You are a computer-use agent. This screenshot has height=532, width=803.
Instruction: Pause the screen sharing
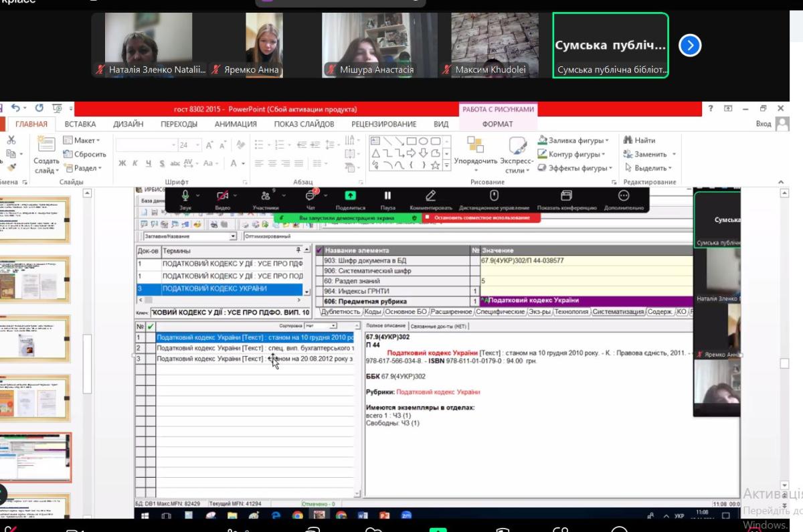(387, 195)
